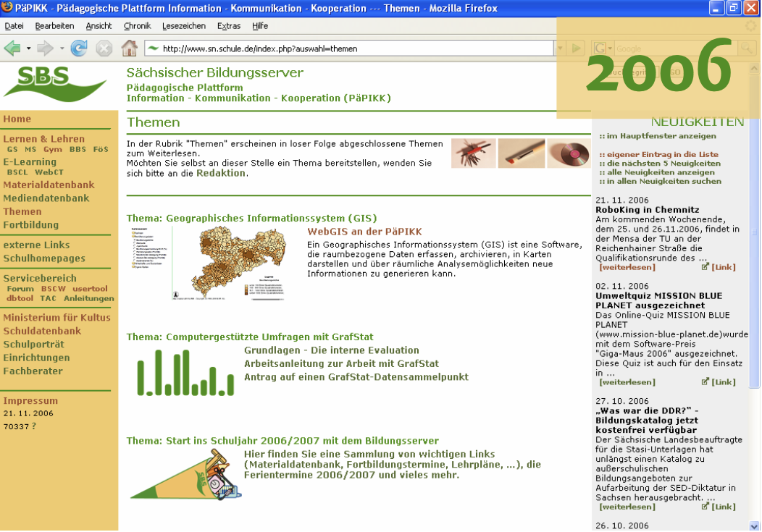Select the BBS school type link
Image resolution: width=762 pixels, height=532 pixels.
[78, 150]
